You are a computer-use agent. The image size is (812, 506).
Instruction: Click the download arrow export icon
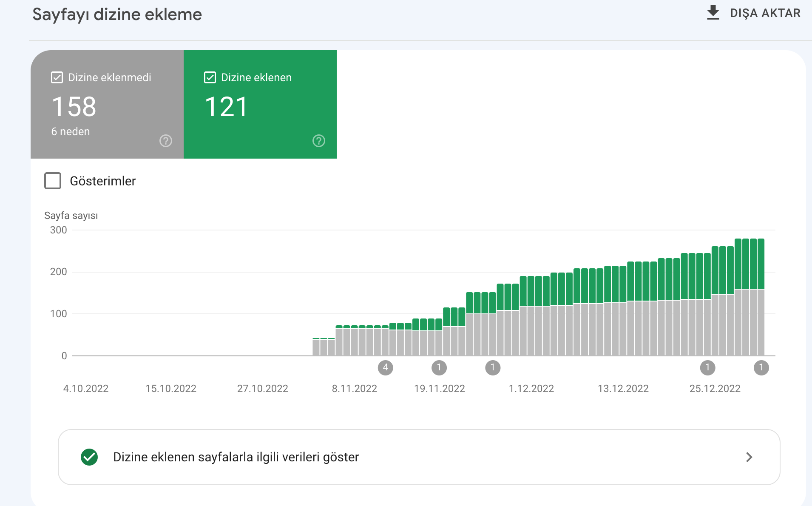coord(713,13)
